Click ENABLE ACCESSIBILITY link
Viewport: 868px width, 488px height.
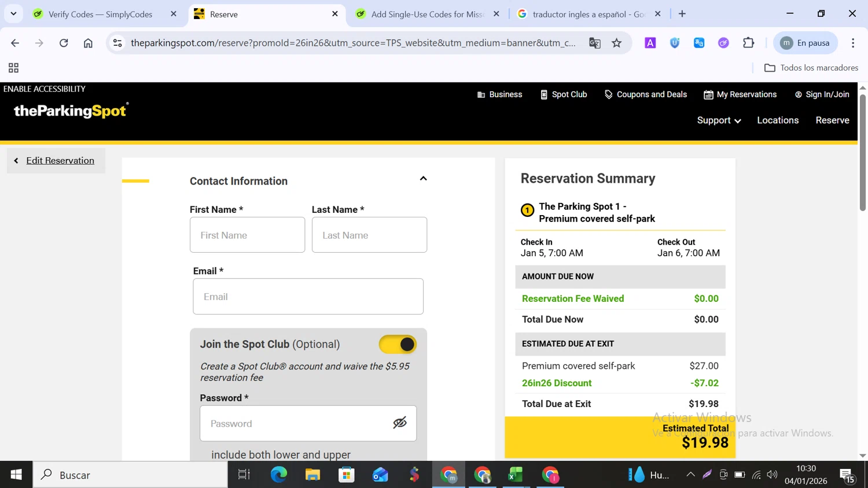pos(45,89)
